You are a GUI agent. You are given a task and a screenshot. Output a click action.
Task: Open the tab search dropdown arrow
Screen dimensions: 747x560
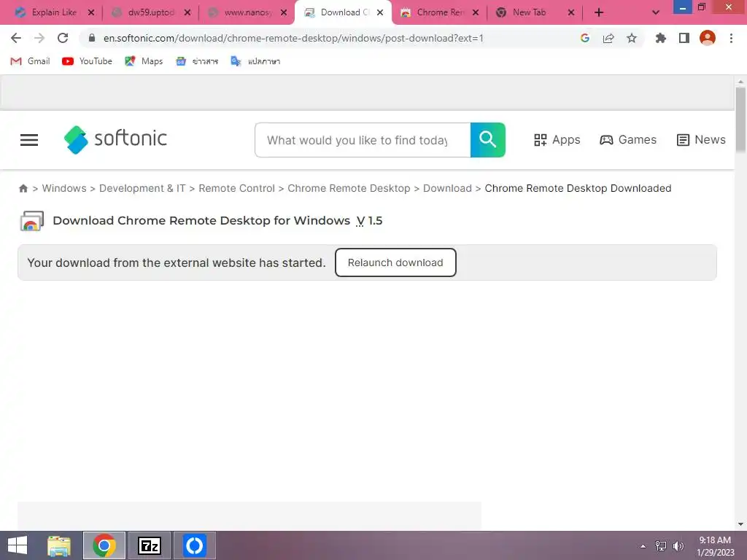click(x=656, y=12)
